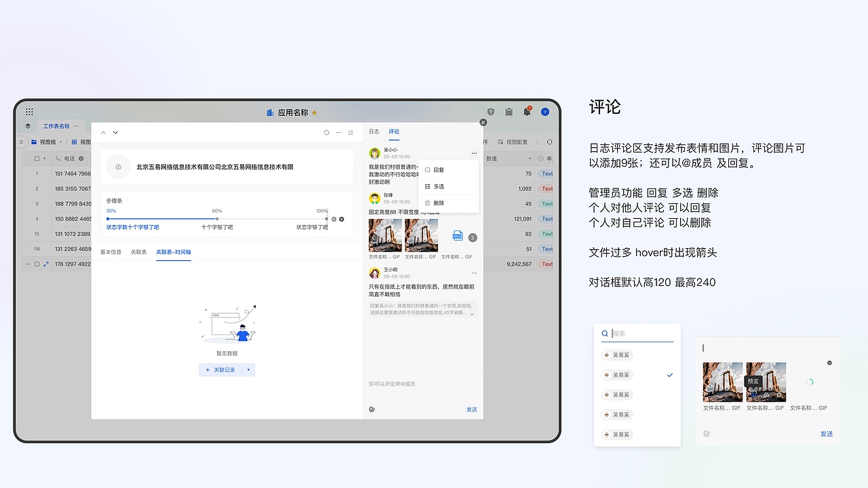This screenshot has width=868, height=488.
Task: Click the expand record arrow icon on row 178
Action: click(47, 264)
